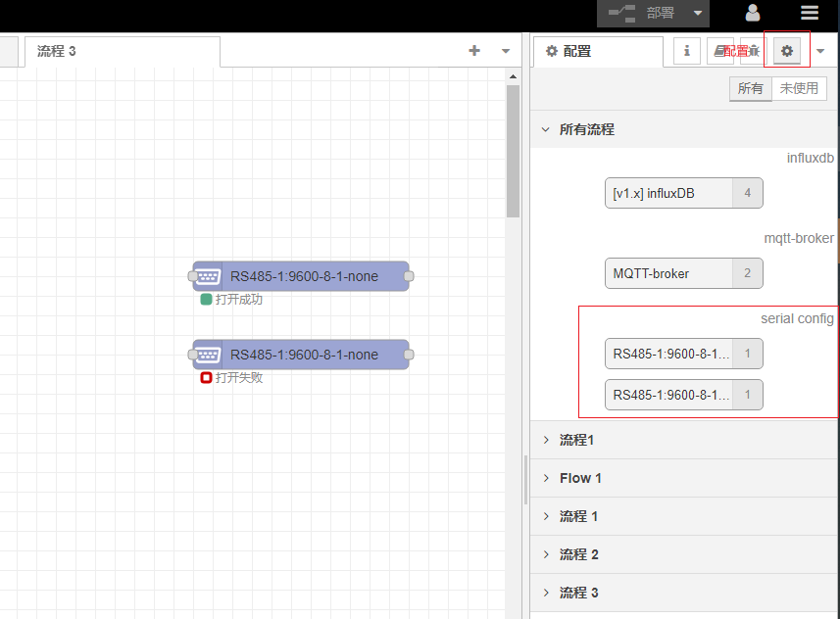This screenshot has width=840, height=619.
Task: Filter to unused nodes with 未使用
Action: point(799,88)
